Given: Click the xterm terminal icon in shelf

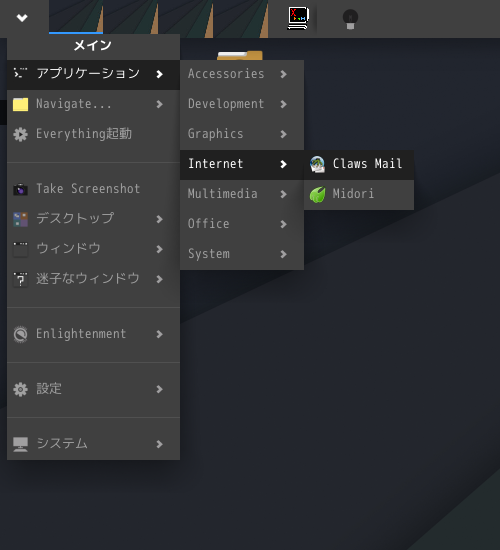Looking at the screenshot, I should point(298,18).
